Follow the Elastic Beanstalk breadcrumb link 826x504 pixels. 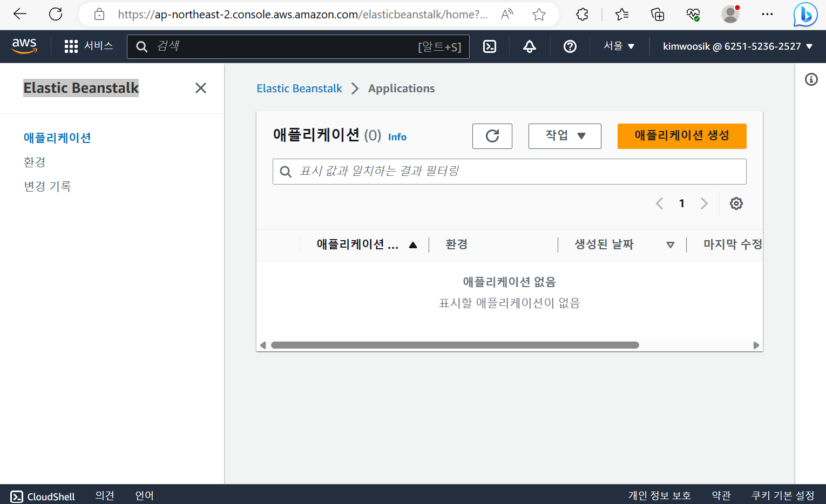299,88
